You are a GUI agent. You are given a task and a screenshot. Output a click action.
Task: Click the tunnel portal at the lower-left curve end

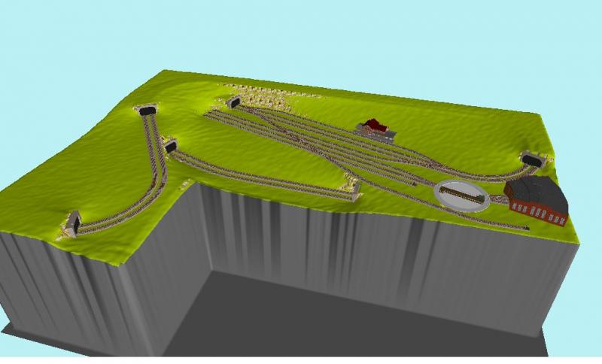pyautogui.click(x=72, y=224)
